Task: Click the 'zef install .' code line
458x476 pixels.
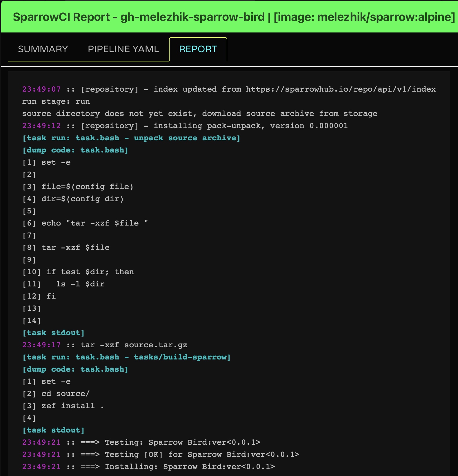Action: pyautogui.click(x=63, y=406)
